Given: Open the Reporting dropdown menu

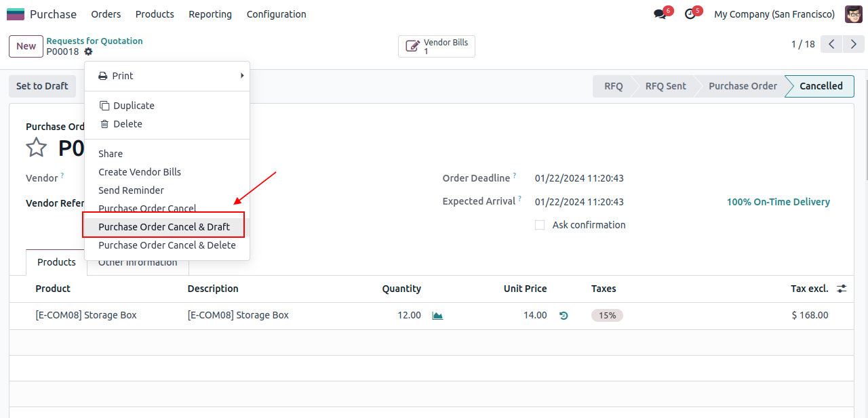Looking at the screenshot, I should tap(210, 14).
